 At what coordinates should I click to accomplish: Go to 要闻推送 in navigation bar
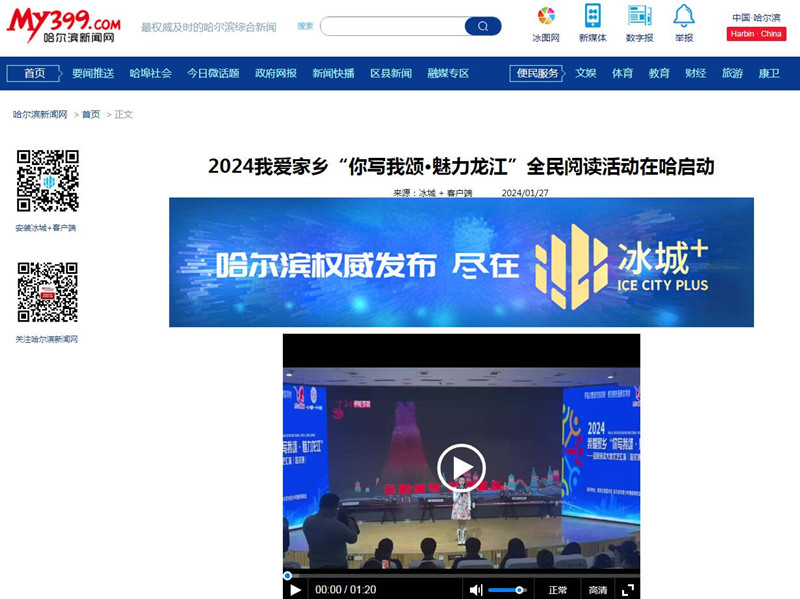[93, 73]
